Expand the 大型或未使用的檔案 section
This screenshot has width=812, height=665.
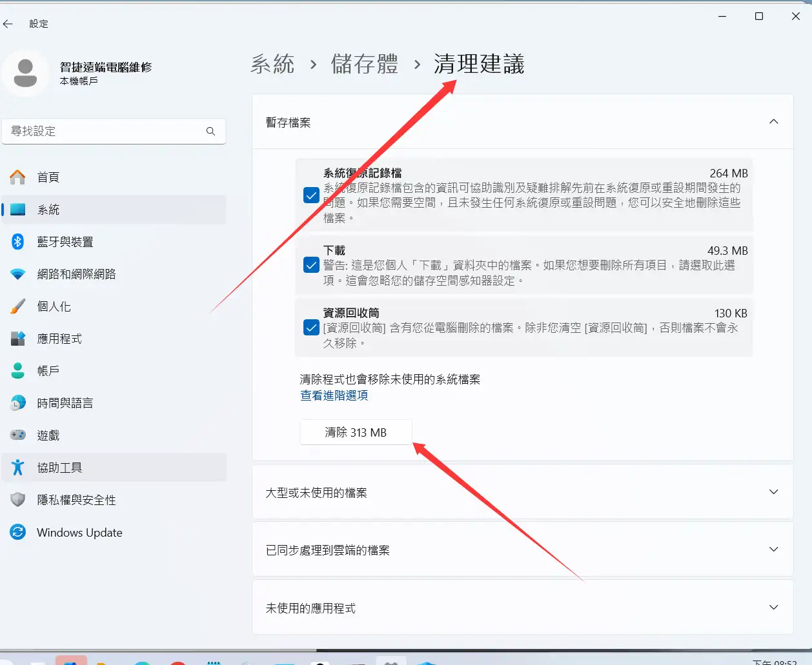point(773,492)
